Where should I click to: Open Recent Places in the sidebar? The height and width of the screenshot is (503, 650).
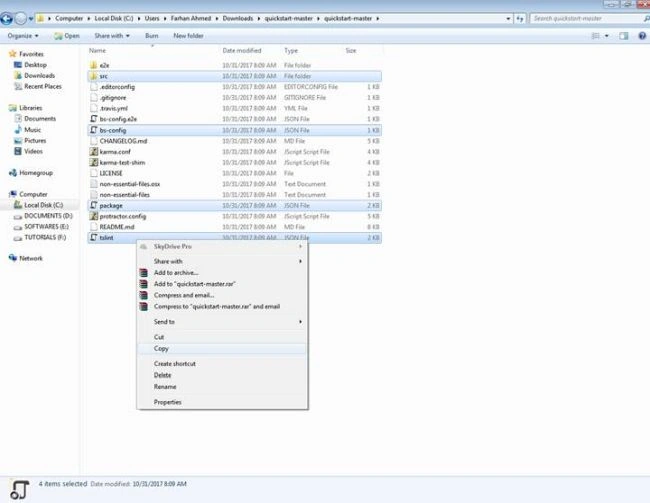(x=43, y=86)
